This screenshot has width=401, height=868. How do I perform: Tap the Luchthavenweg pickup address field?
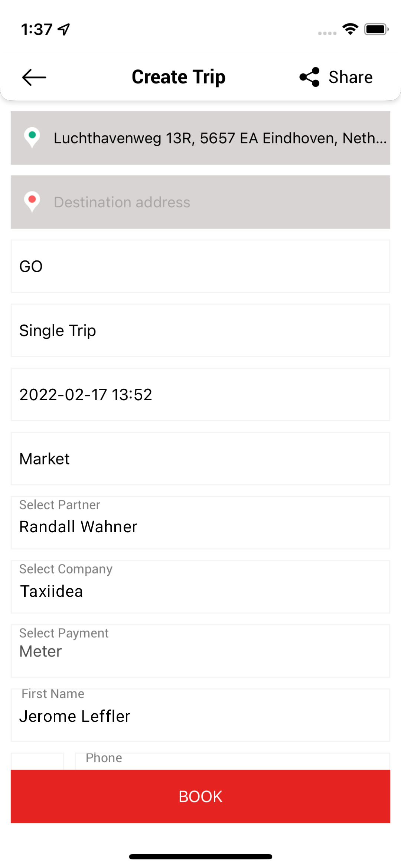coord(220,138)
